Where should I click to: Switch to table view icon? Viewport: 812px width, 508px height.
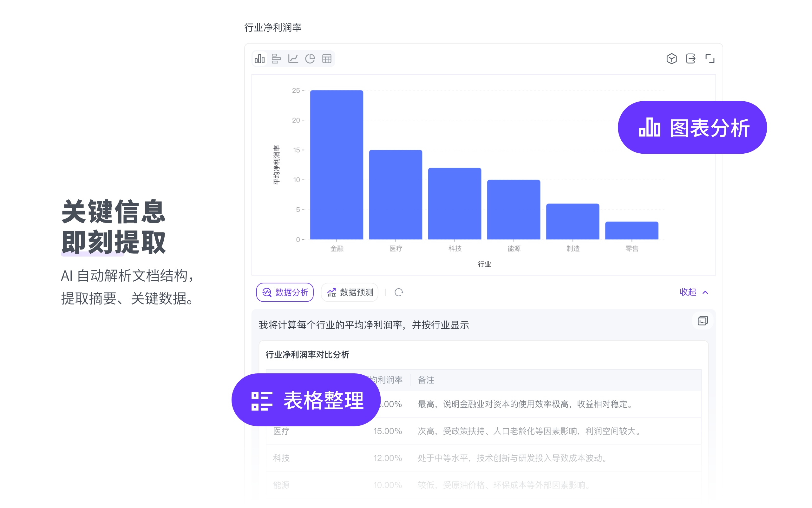tap(326, 59)
